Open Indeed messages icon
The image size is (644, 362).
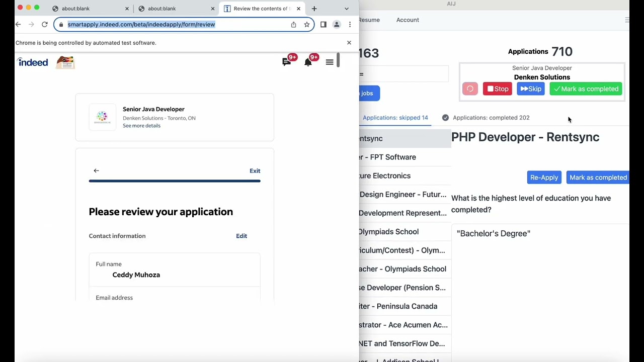coord(286,62)
